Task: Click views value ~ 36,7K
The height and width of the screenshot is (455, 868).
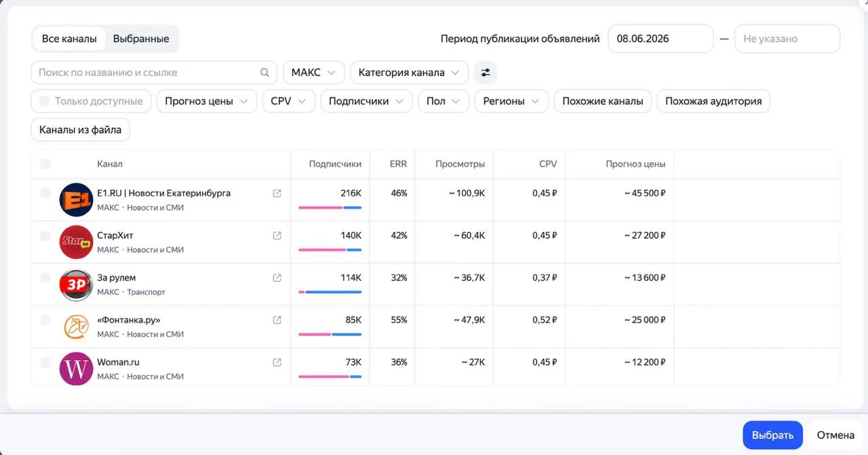Action: [x=469, y=278]
